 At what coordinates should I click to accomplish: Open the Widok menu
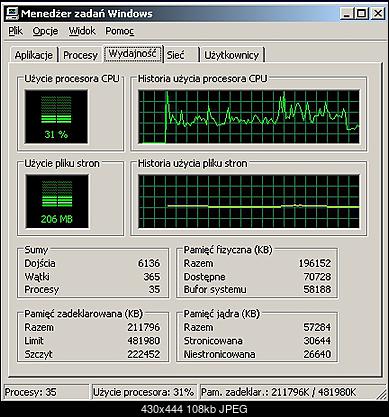click(x=82, y=31)
